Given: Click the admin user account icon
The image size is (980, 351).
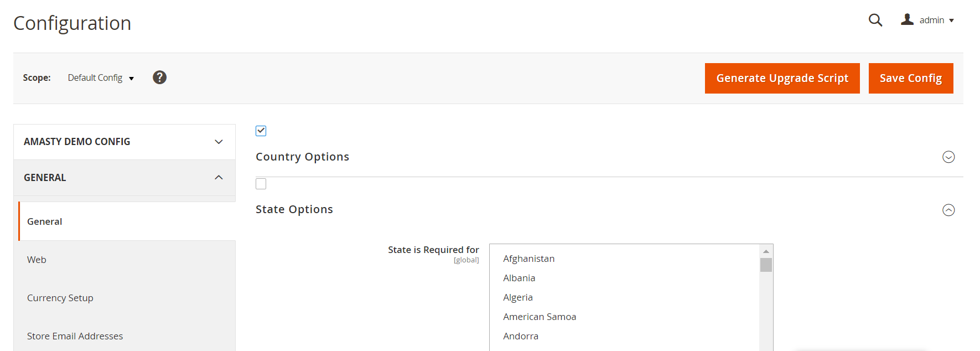Looking at the screenshot, I should point(907,20).
